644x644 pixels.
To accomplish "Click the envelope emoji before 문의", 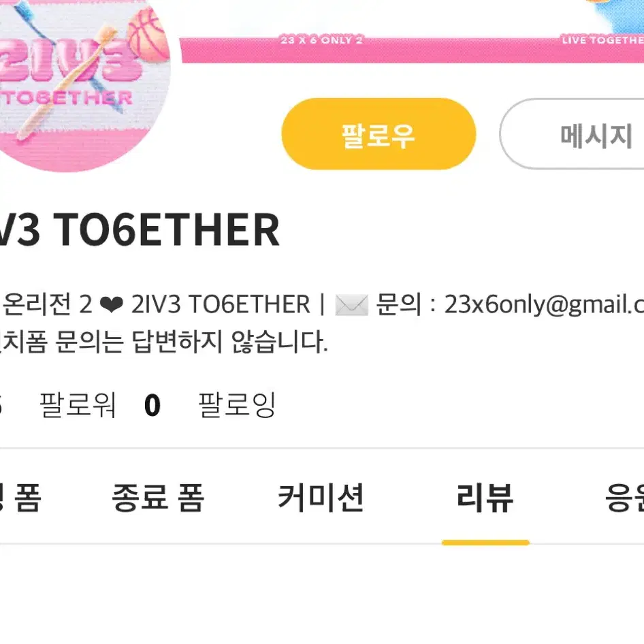I will [x=351, y=305].
